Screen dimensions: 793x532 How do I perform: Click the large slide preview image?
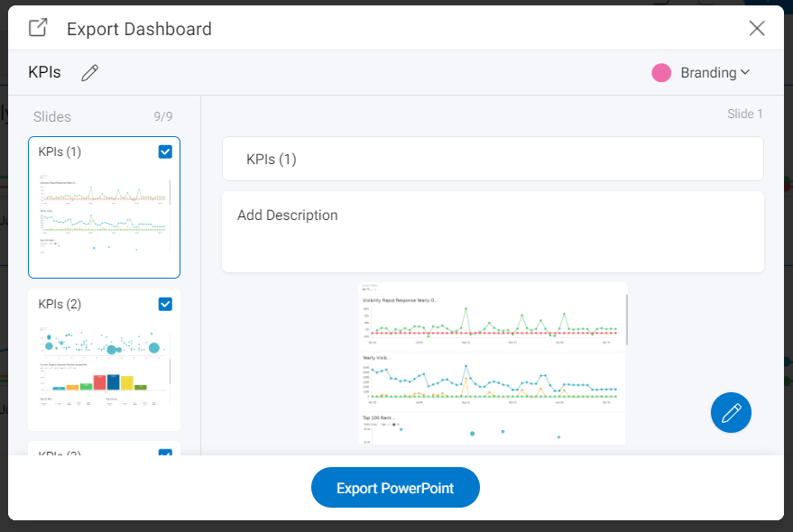[x=493, y=363]
